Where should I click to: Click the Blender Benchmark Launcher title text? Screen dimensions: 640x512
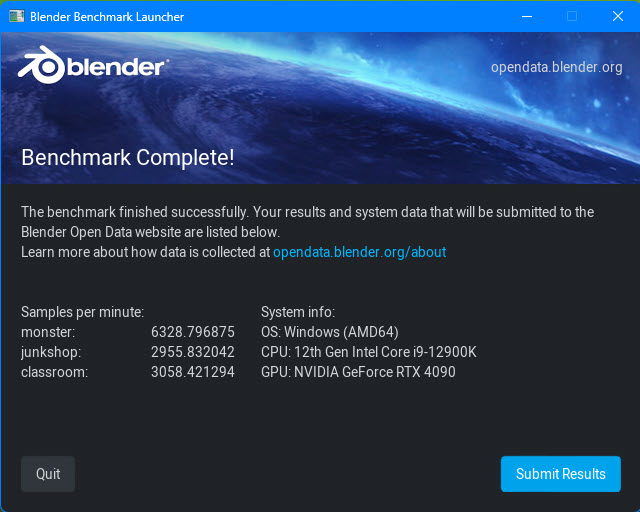107,17
